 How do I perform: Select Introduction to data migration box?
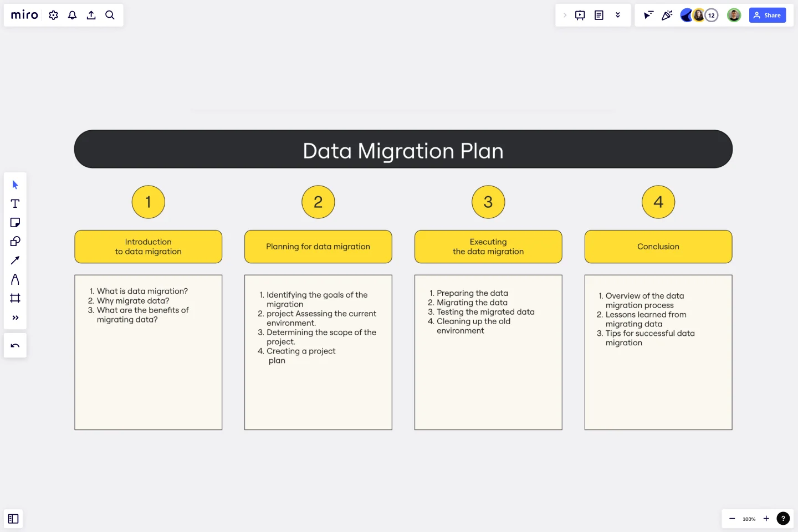149,247
